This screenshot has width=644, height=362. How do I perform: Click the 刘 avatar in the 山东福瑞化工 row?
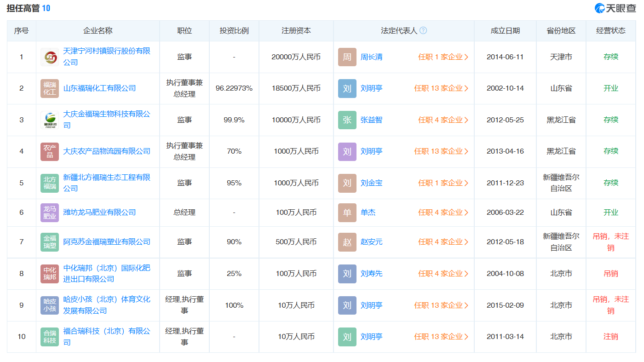(x=347, y=88)
